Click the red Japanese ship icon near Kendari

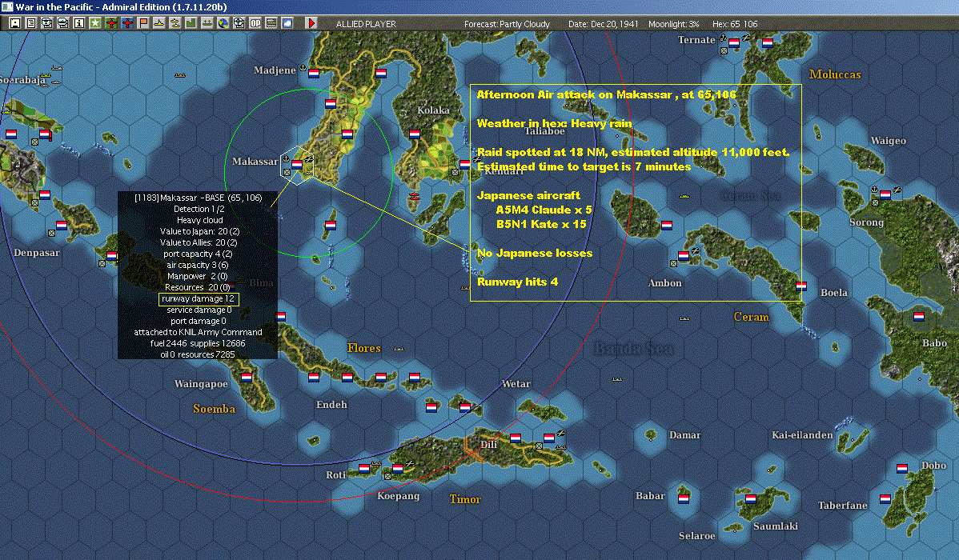[414, 196]
